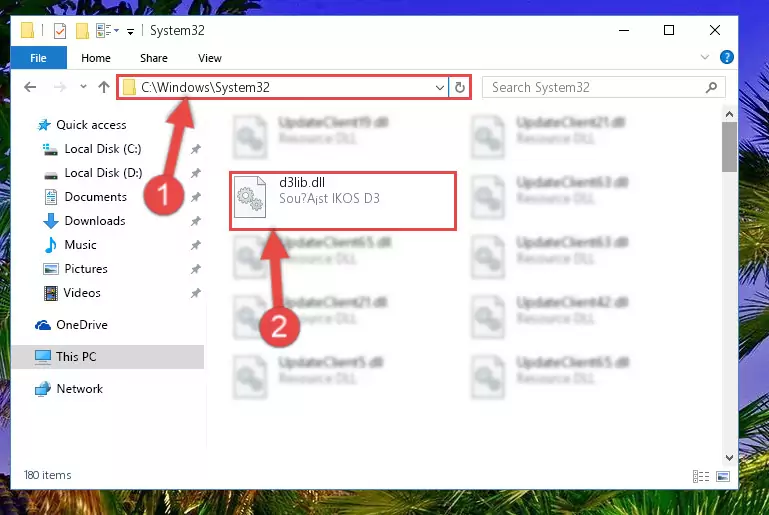Click the pin icon next to Local Disk (D:)
Image resolution: width=769 pixels, height=515 pixels.
(x=196, y=173)
